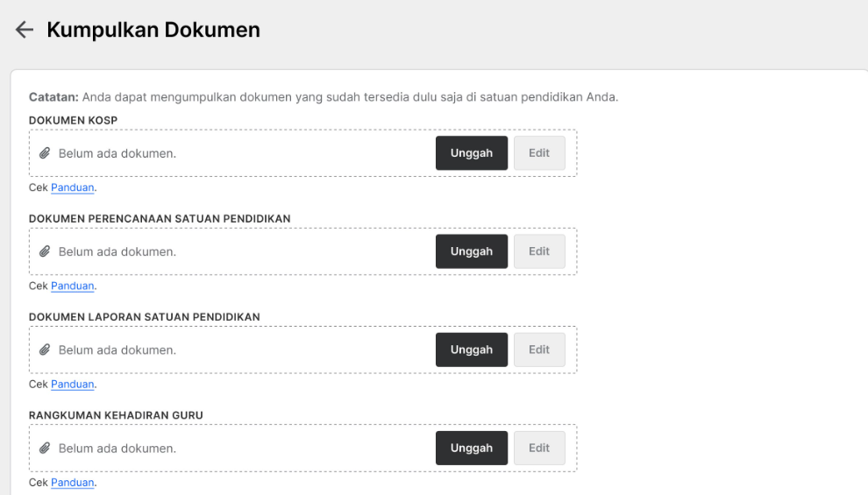Click Edit for Rangkuman Kehadiran Guru
Image resolution: width=868 pixels, height=495 pixels.
pyautogui.click(x=539, y=448)
